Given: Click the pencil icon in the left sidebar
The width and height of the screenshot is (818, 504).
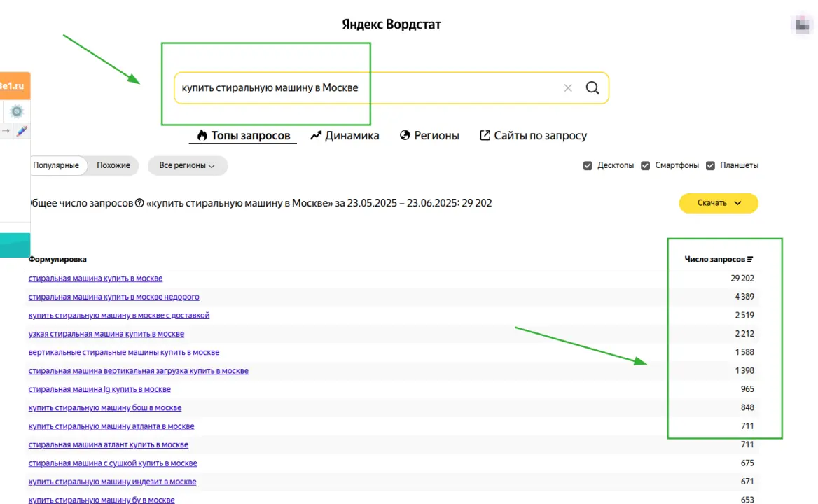Looking at the screenshot, I should [x=22, y=131].
